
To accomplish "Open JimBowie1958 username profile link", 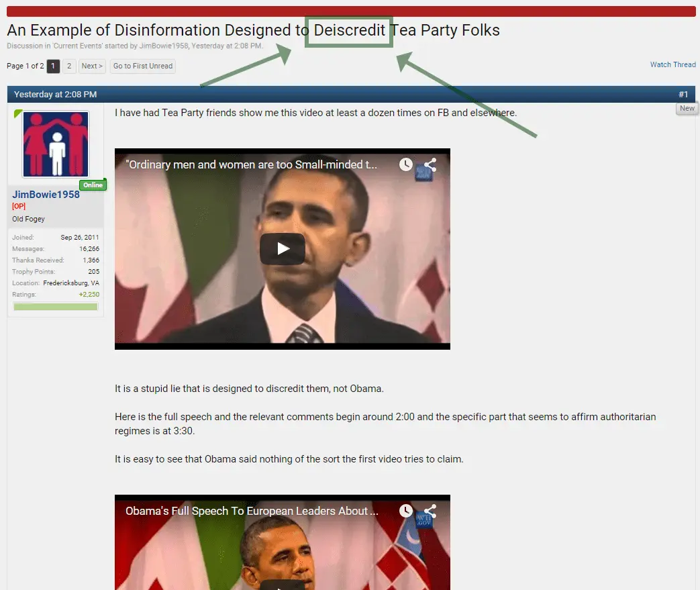I will click(46, 194).
